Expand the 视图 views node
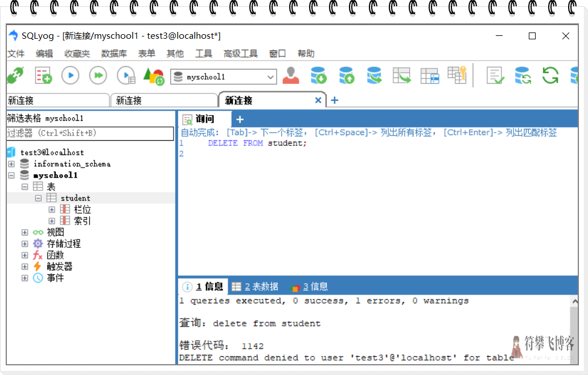This screenshot has height=375, width=588. click(x=24, y=233)
